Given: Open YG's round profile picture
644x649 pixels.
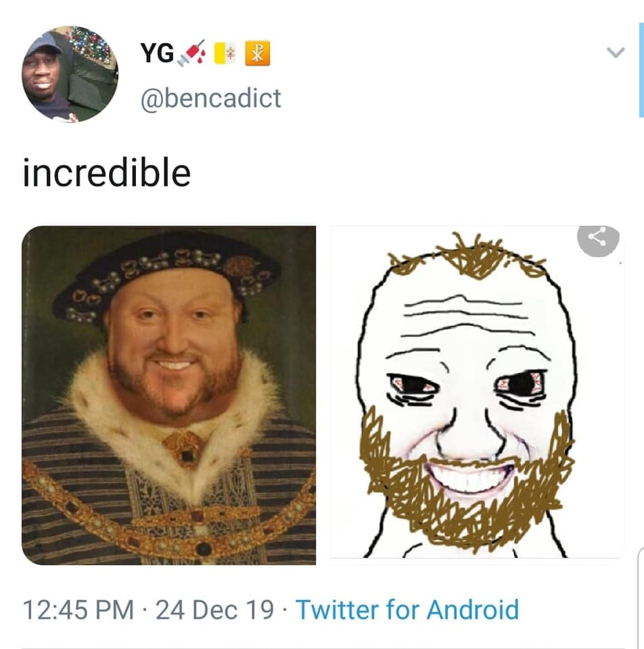Looking at the screenshot, I should coord(70,74).
